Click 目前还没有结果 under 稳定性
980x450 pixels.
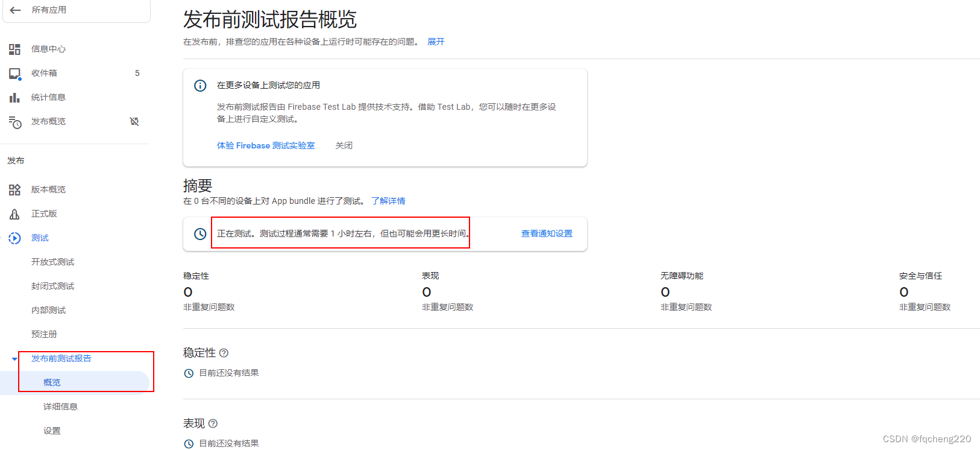229,373
